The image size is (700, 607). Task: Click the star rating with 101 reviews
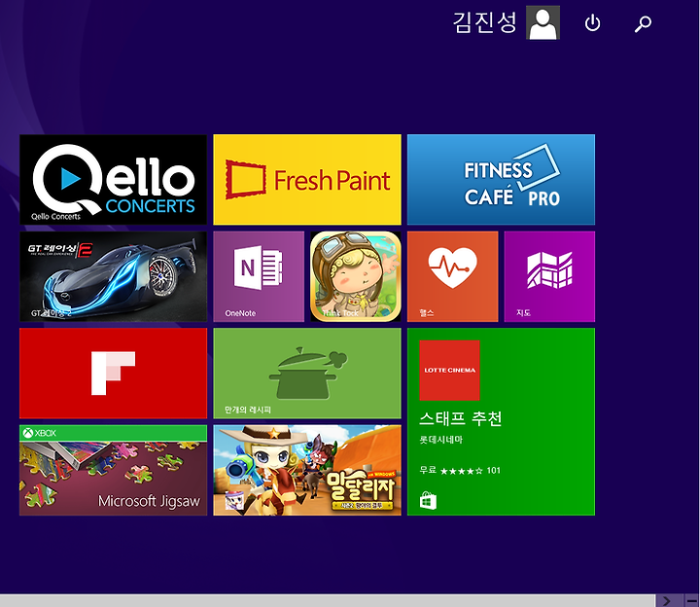471,470
